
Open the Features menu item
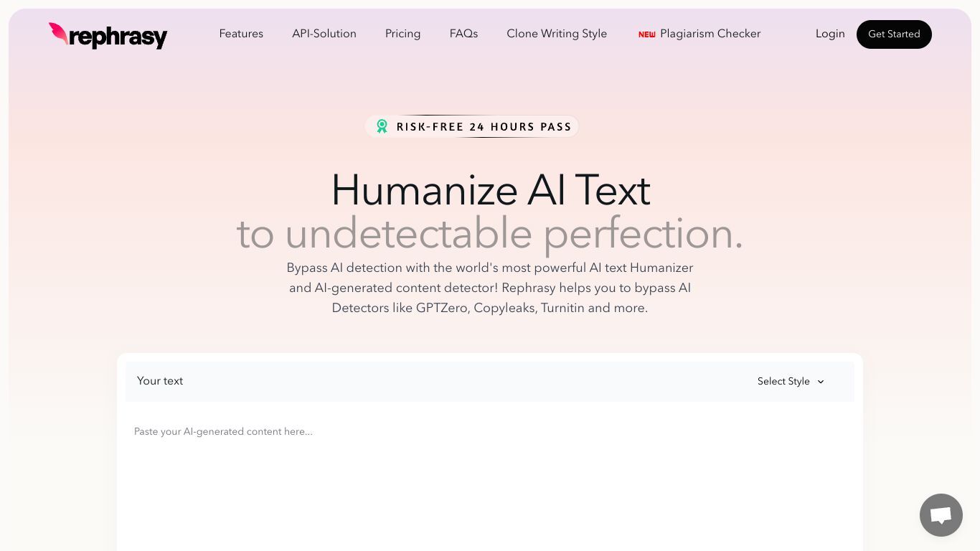point(241,34)
